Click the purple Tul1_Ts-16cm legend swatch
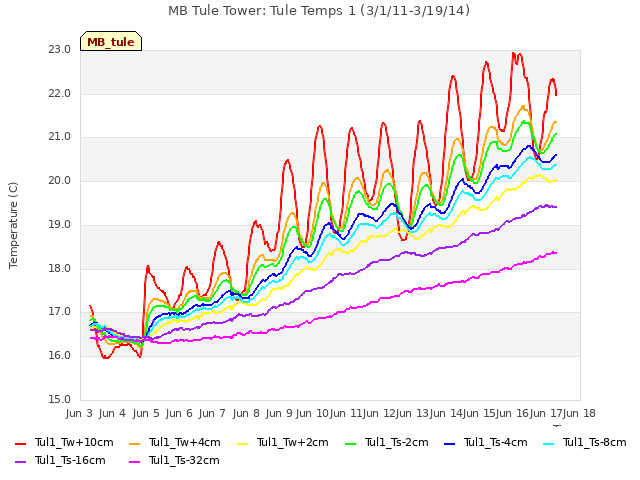Image resolution: width=640 pixels, height=480 pixels. 20,462
